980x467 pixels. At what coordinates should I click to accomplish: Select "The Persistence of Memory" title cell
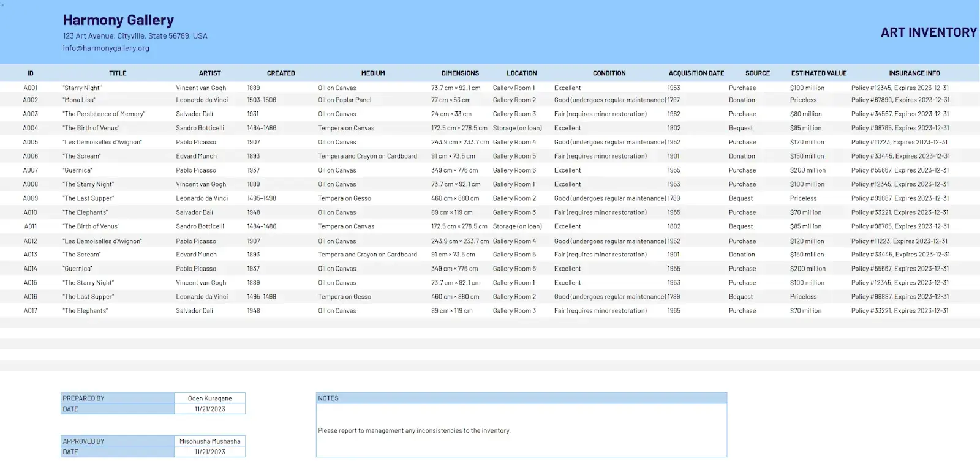pos(104,114)
